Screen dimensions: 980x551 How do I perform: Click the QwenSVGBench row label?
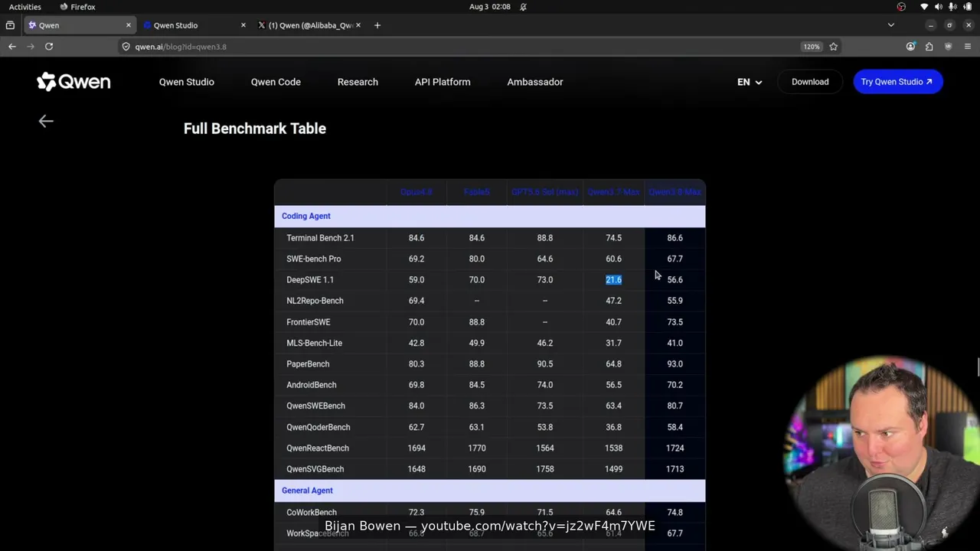[315, 469]
